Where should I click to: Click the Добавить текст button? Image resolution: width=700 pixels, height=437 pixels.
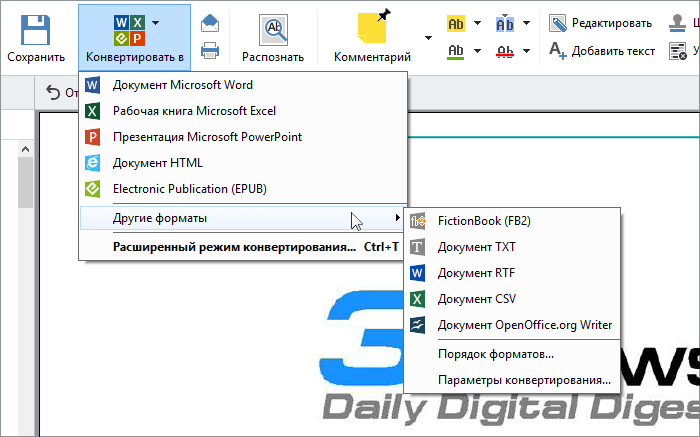[x=602, y=51]
